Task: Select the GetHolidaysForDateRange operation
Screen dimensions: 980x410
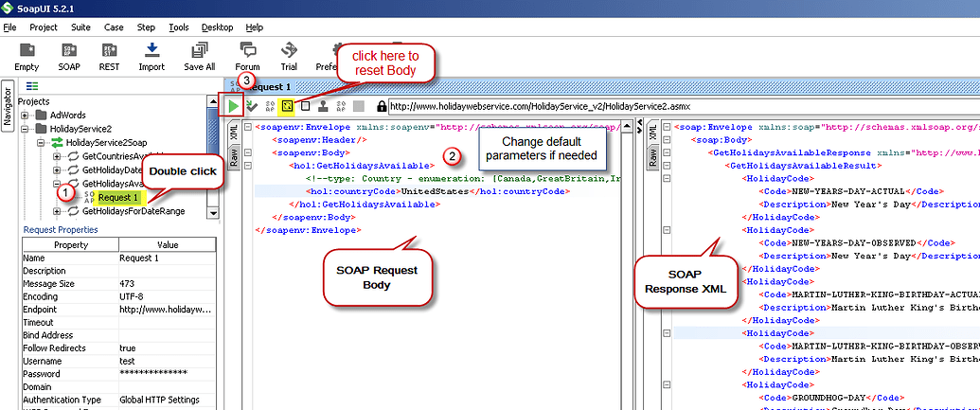Action: tap(134, 211)
